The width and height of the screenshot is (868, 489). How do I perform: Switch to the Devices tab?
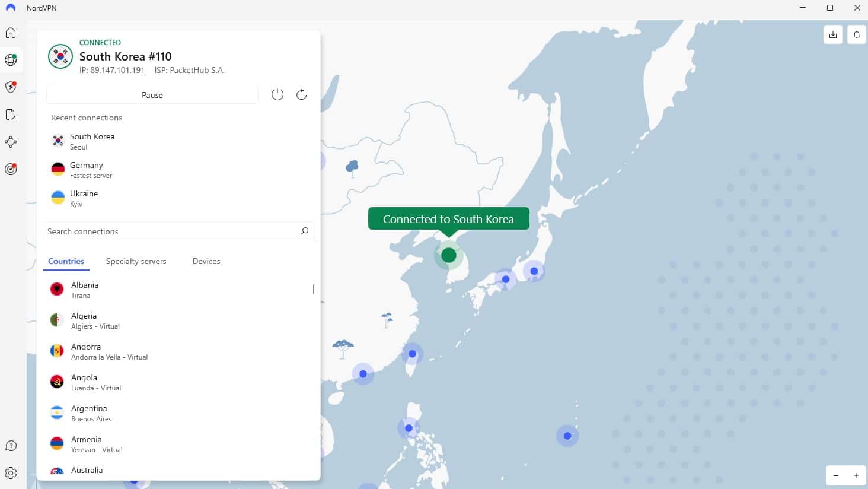coord(206,261)
